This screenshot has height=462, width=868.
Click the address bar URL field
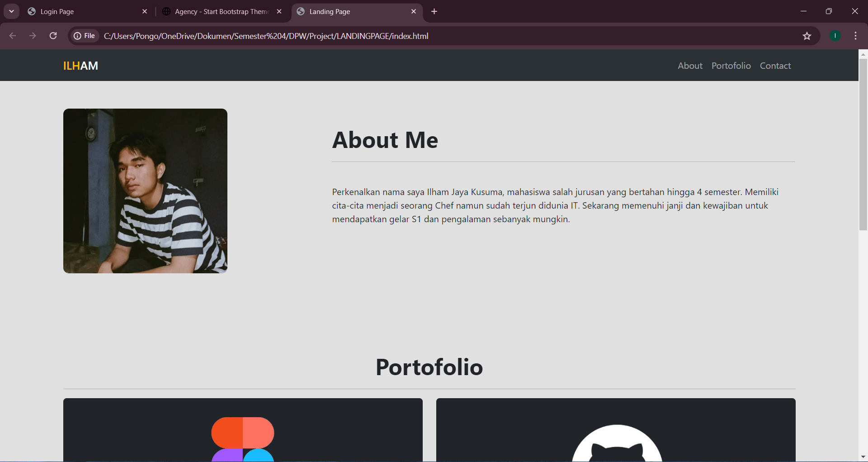407,36
